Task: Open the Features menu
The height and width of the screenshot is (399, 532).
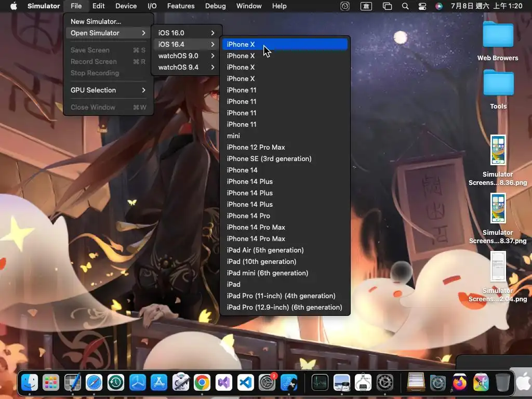Action: coord(181,6)
